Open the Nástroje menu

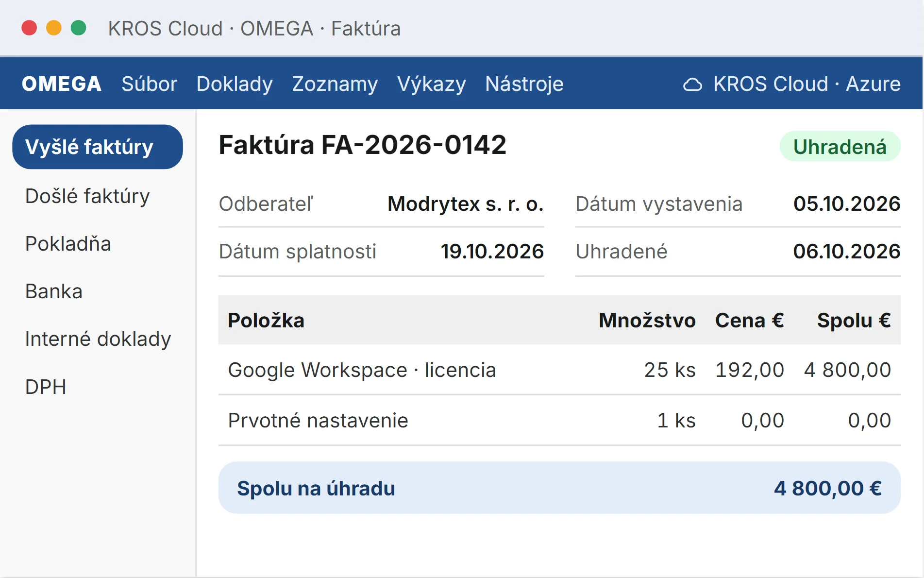point(524,84)
